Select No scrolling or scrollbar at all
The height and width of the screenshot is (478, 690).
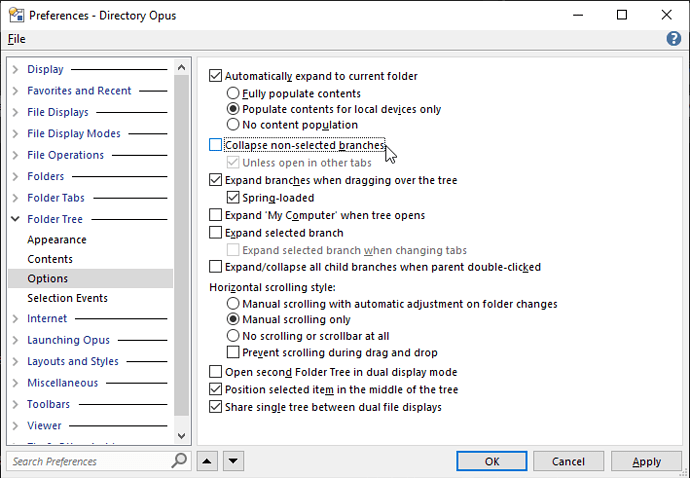233,336
